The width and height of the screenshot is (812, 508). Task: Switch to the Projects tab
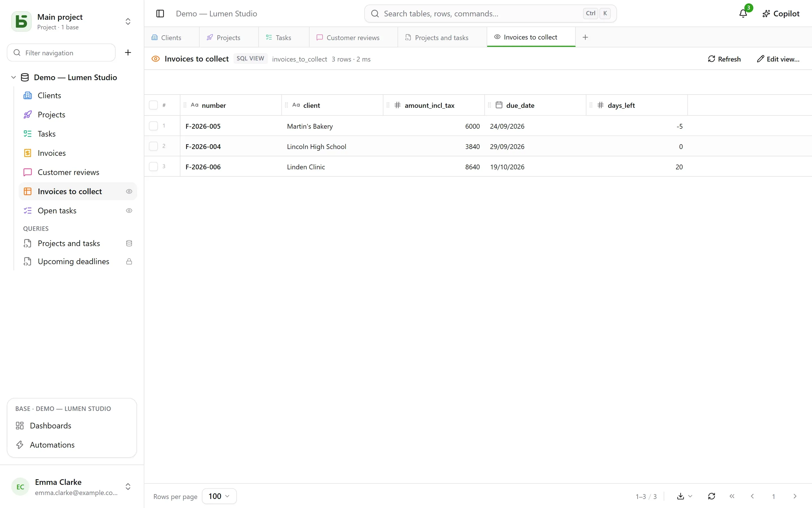pyautogui.click(x=229, y=37)
